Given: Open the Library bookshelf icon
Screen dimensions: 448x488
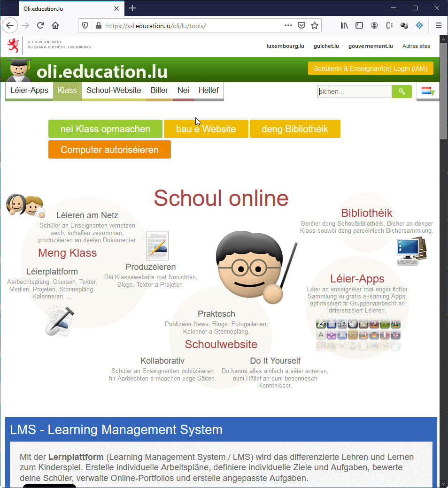Looking at the screenshot, I should 344,25.
